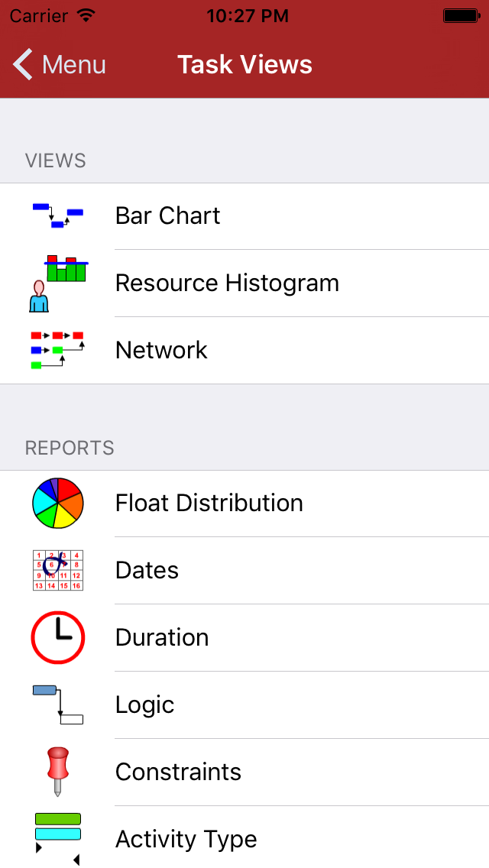The width and height of the screenshot is (489, 868).
Task: Tap the Activity Type icon
Action: tap(58, 838)
